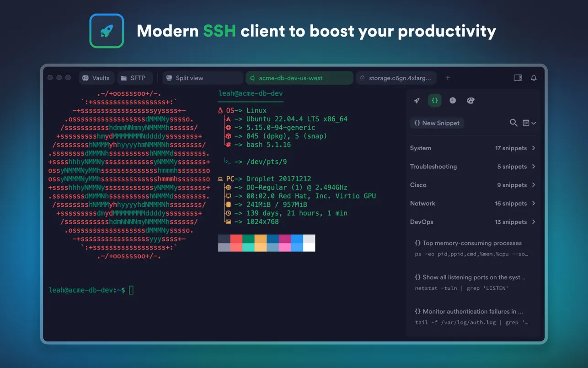Switch to the SFTP tab
Screen dimensions: 588x368
(134, 78)
